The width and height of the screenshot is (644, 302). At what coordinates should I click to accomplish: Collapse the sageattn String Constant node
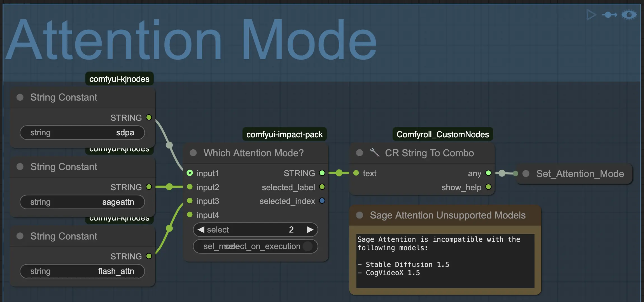[x=20, y=167]
